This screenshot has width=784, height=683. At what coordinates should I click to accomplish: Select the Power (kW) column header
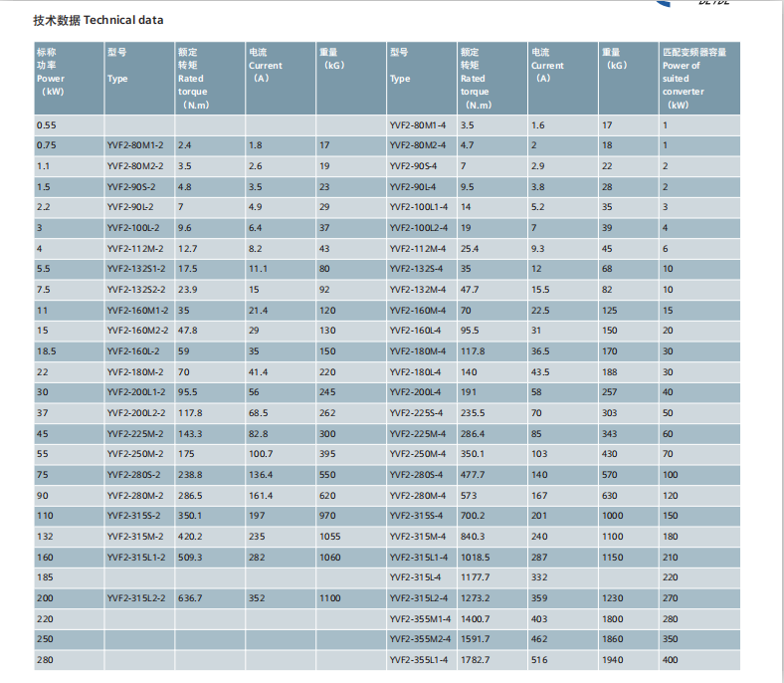click(51, 71)
